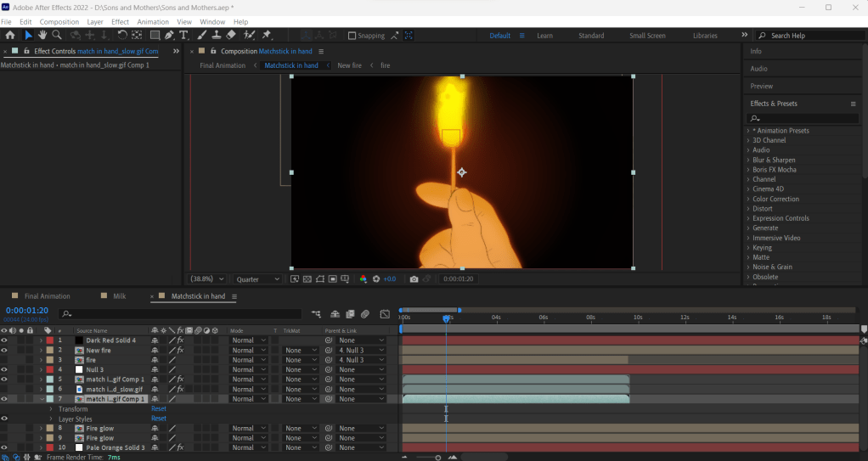Expand the Transform property group
The image size is (868, 461).
tap(51, 409)
